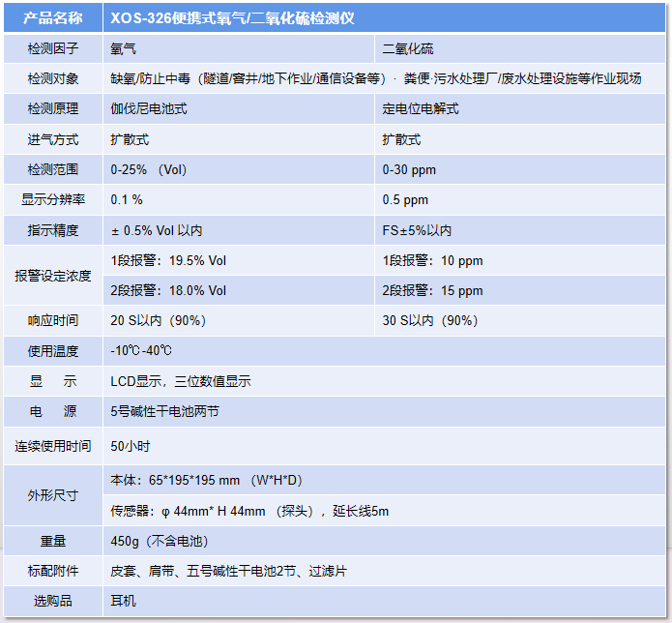Select 1段报警: 10 ppm
This screenshot has height=623, width=672.
432,260
